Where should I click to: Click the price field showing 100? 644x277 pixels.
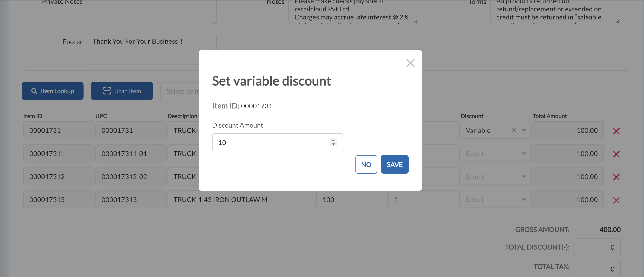tap(351, 200)
